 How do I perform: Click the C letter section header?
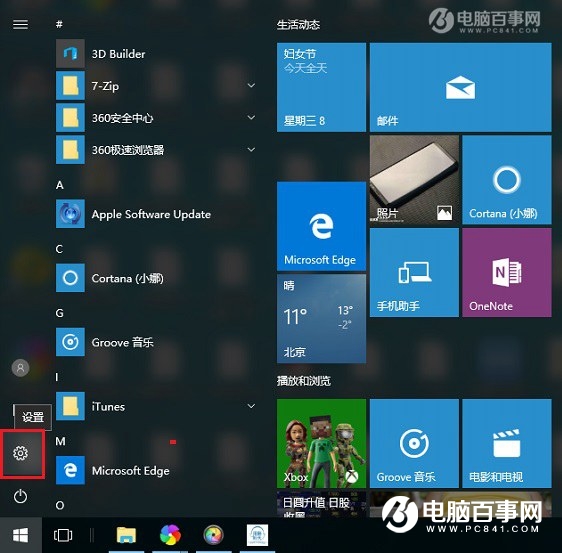click(59, 249)
